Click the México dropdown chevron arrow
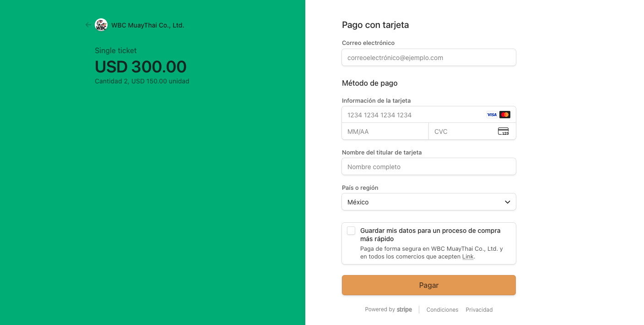The image size is (644, 325). coord(507,202)
